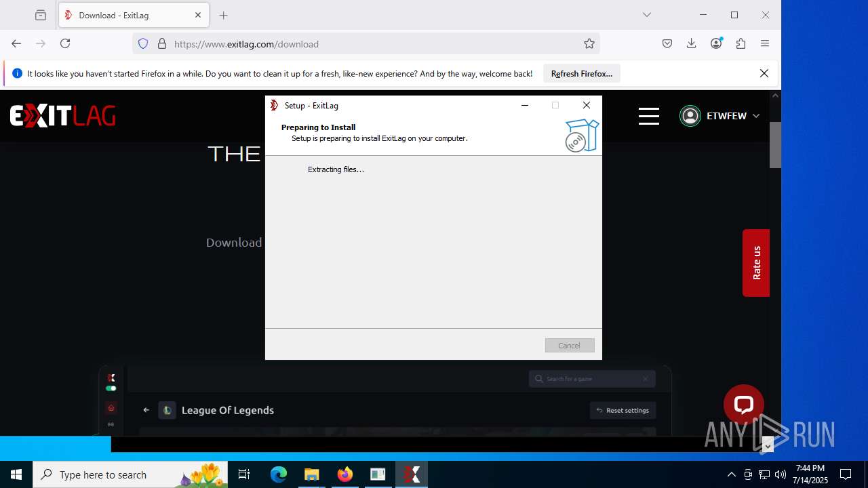Open a new browser tab

(x=224, y=15)
